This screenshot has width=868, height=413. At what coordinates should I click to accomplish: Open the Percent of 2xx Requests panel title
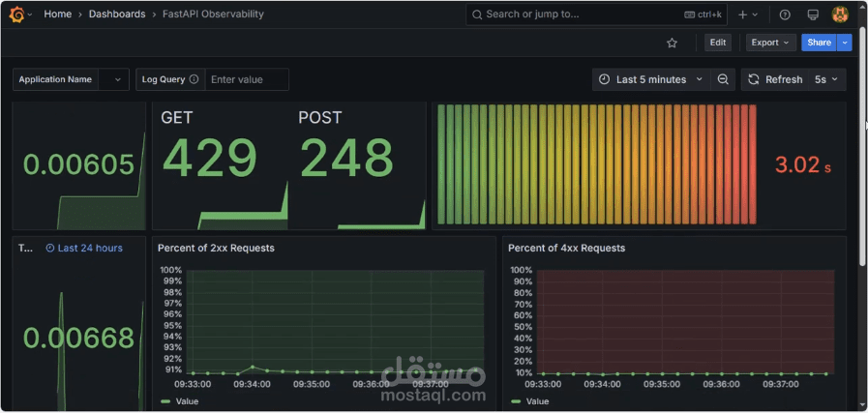216,248
